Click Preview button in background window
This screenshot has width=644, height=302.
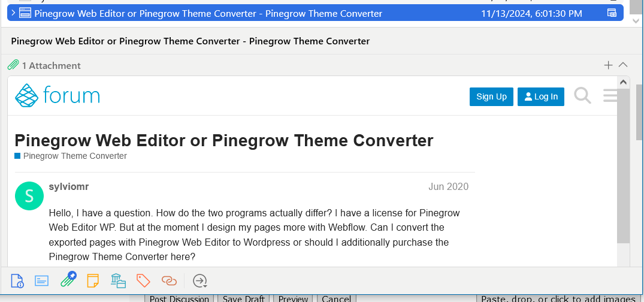click(294, 298)
